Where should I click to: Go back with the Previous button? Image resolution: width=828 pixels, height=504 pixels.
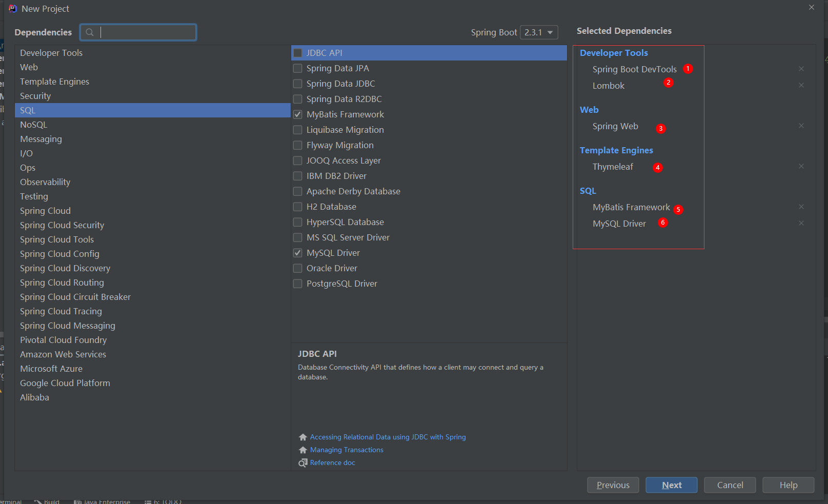[613, 485]
